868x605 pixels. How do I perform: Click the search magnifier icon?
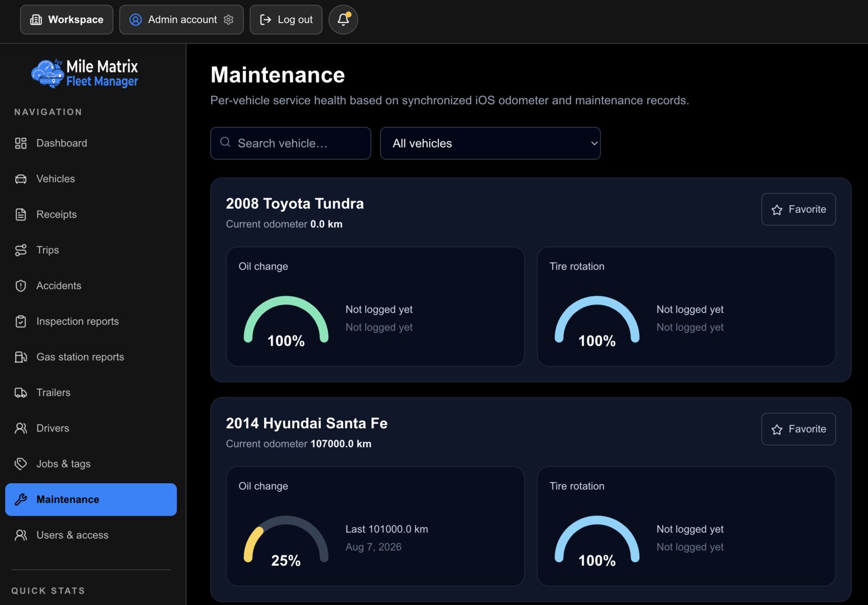[x=225, y=142]
